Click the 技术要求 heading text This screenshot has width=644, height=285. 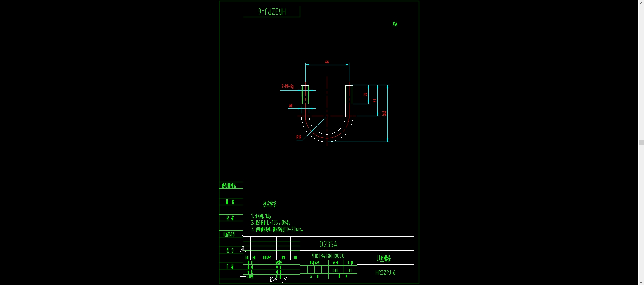(x=270, y=204)
